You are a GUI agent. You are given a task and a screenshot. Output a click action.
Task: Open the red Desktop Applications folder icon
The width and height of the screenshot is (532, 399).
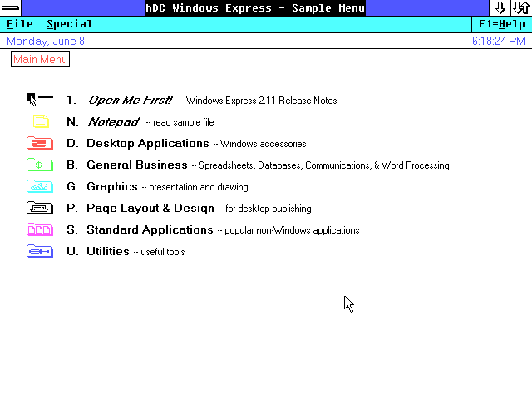tap(40, 143)
